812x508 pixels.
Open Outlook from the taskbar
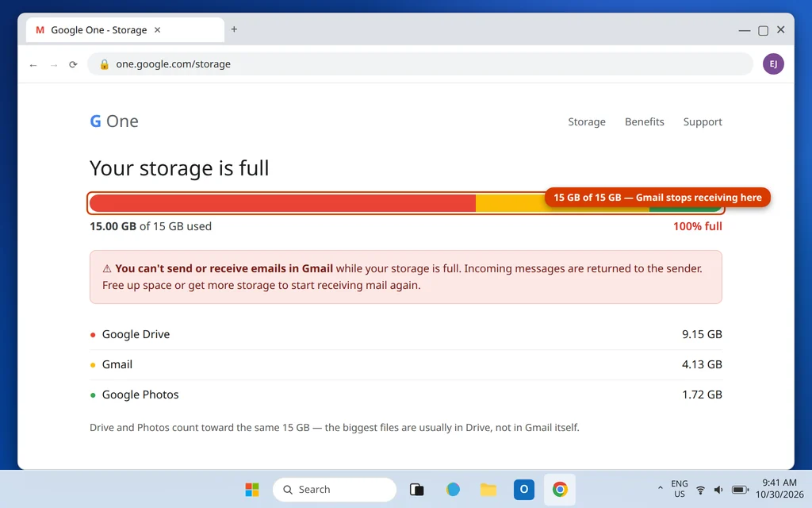point(524,489)
